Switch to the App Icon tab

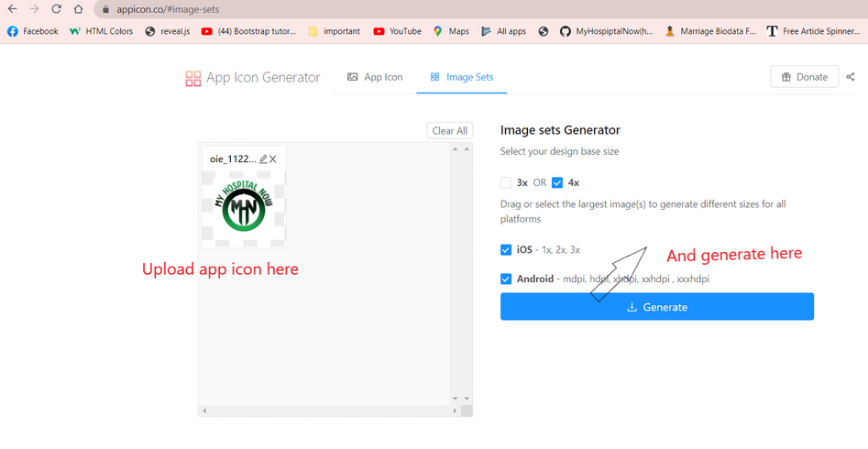click(x=375, y=77)
